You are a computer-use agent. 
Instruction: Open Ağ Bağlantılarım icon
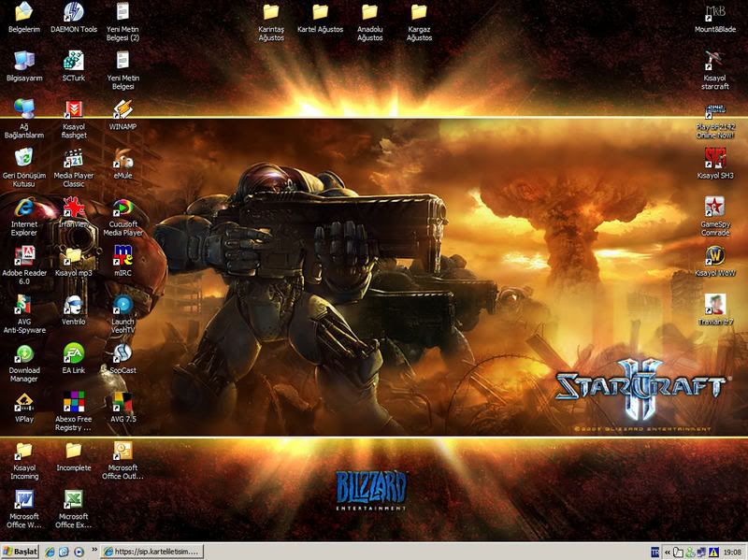pyautogui.click(x=24, y=120)
